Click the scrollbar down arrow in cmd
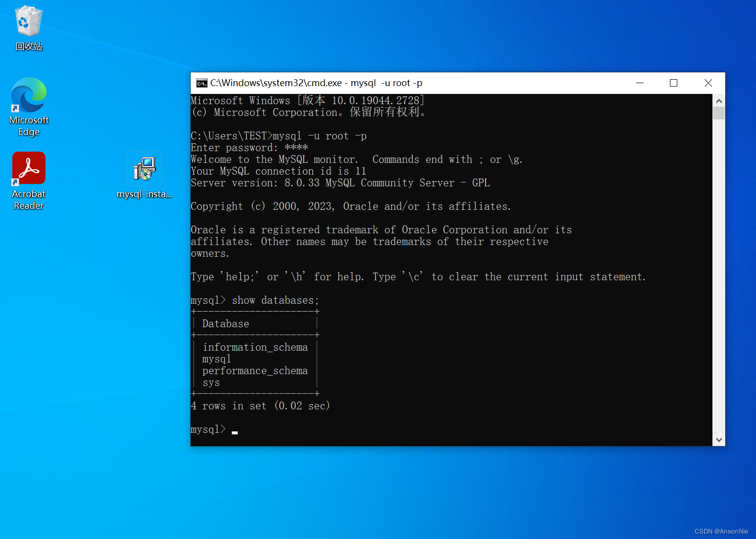The height and width of the screenshot is (539, 756). coord(719,440)
